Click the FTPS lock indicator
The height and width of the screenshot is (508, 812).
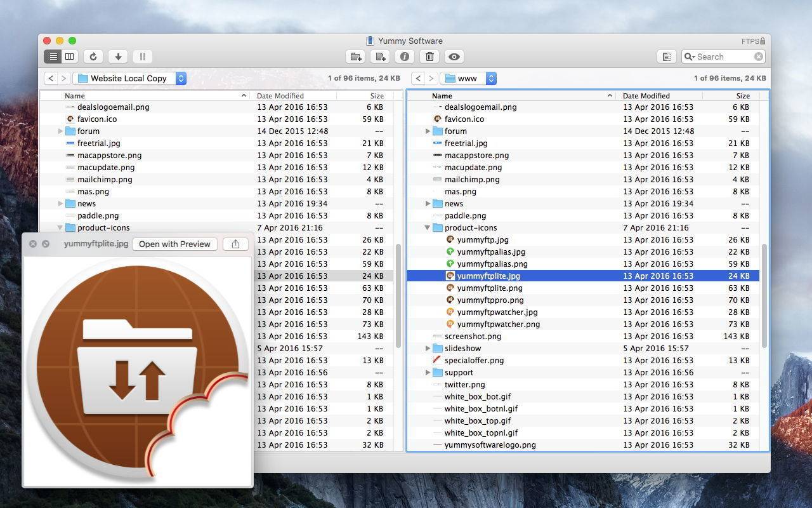click(x=753, y=41)
